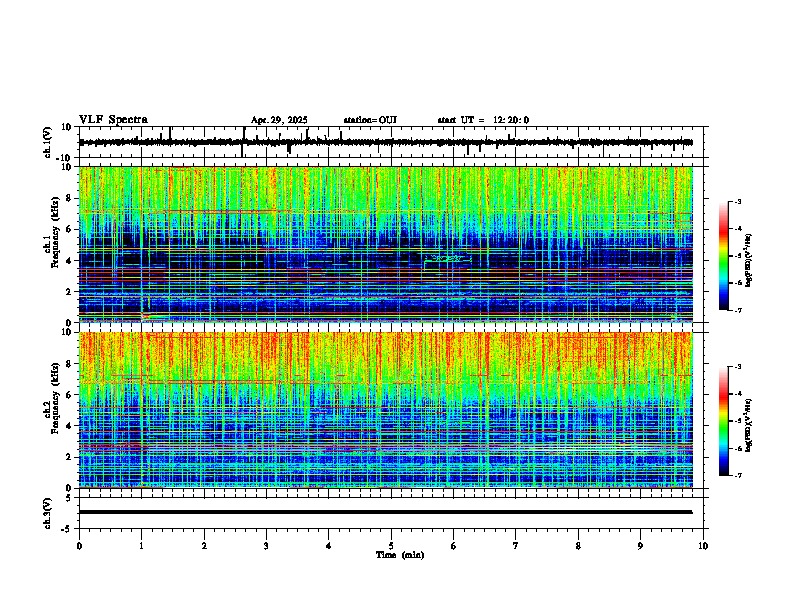792x612 pixels.
Task: Click the "station=OUI" header label
Action: [x=370, y=120]
